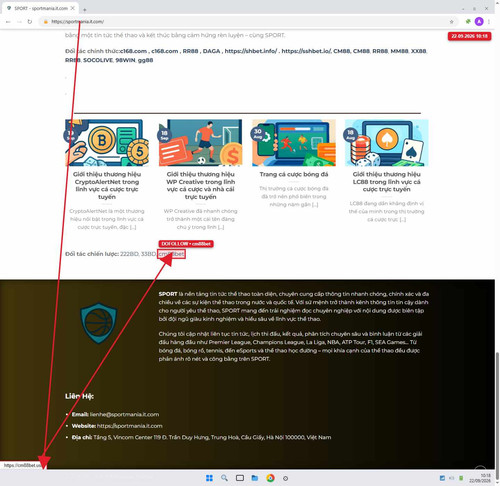Open article title about LC88 brand
The image size is (500, 486).
coord(386,182)
